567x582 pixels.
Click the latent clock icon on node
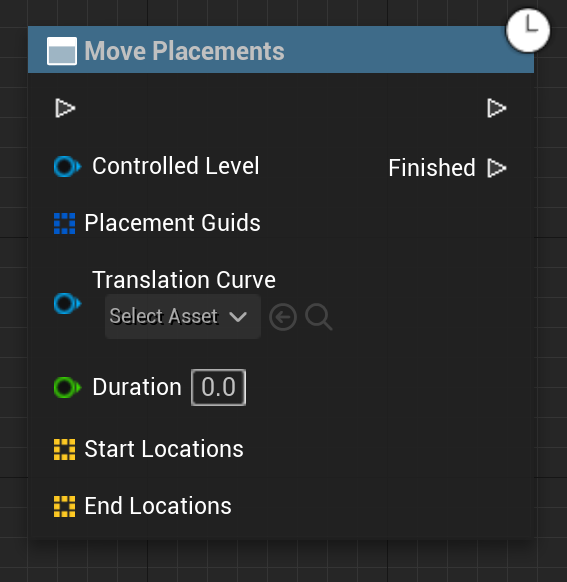(528, 30)
